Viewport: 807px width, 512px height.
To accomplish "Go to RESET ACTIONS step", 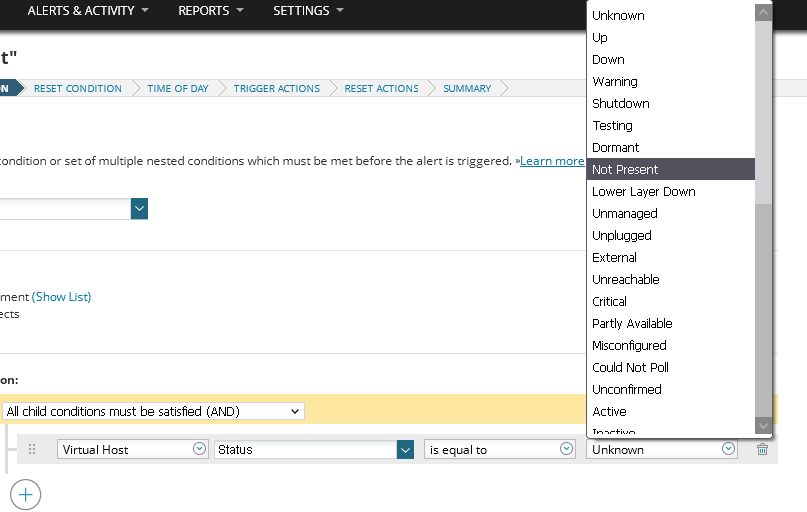I will click(381, 89).
